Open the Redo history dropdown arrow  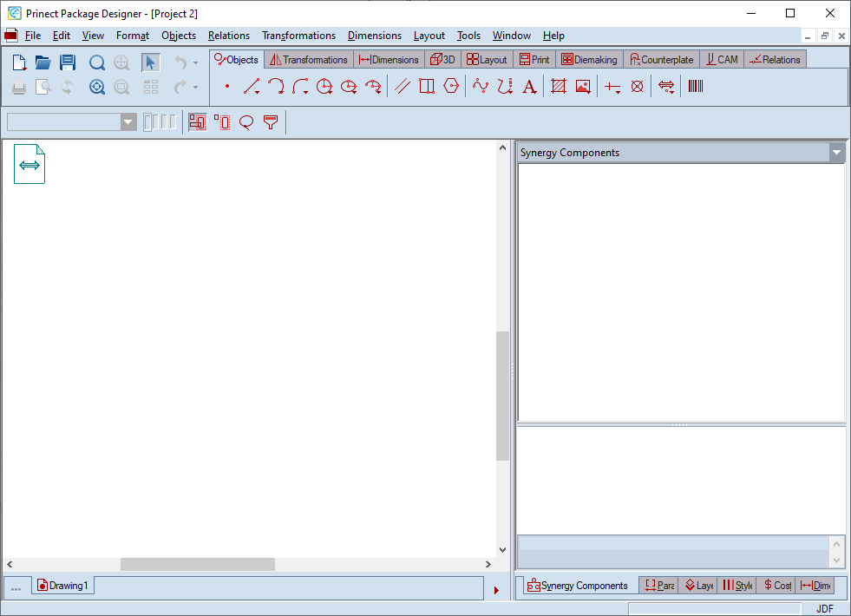(195, 87)
